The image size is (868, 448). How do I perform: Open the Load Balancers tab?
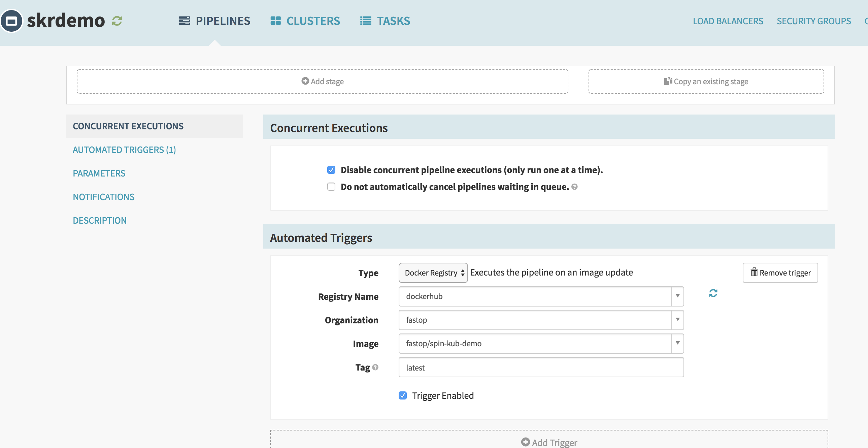pos(728,21)
